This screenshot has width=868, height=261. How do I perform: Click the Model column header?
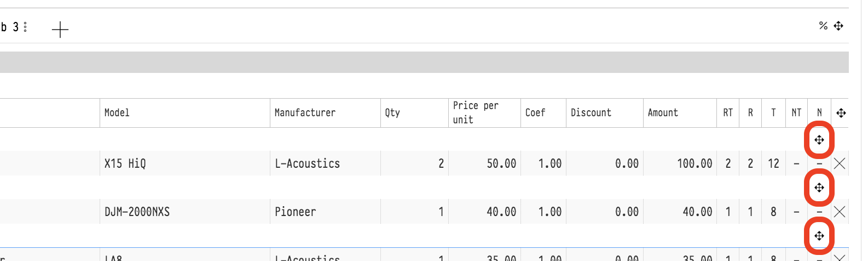click(x=117, y=113)
